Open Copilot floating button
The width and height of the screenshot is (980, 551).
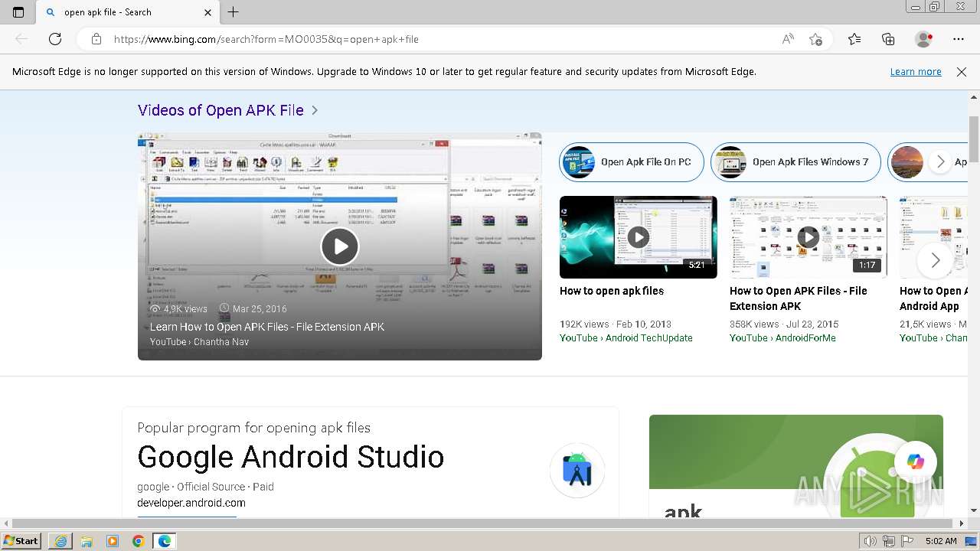point(916,461)
